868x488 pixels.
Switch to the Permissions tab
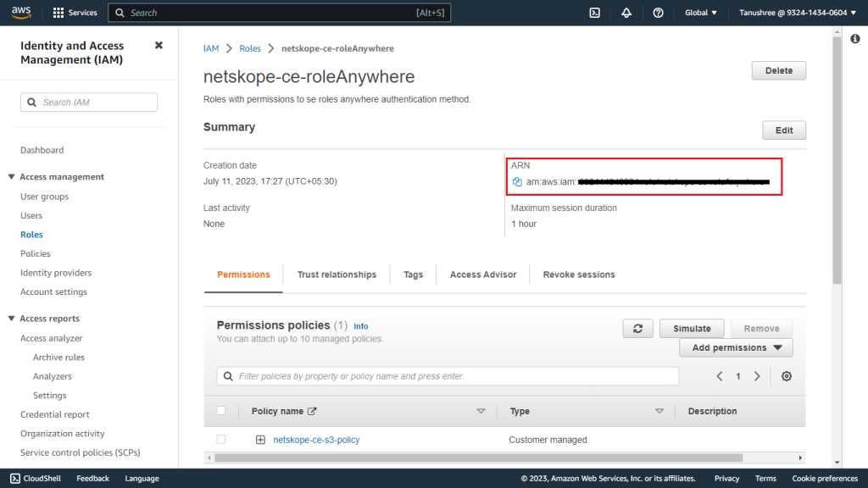[243, 274]
